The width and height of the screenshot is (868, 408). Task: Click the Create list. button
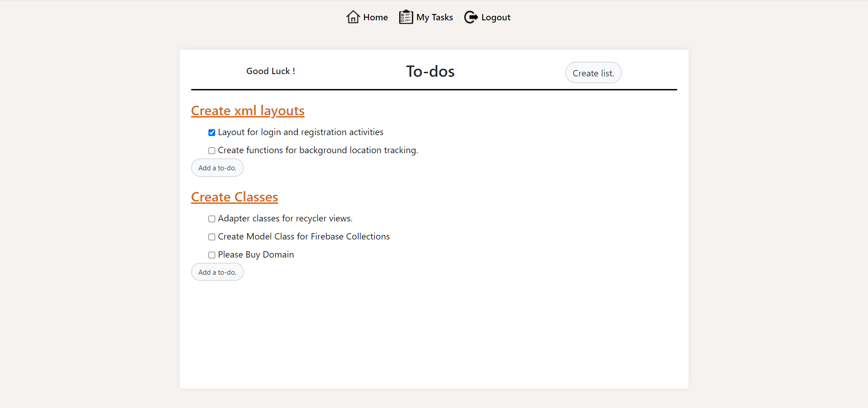point(593,73)
